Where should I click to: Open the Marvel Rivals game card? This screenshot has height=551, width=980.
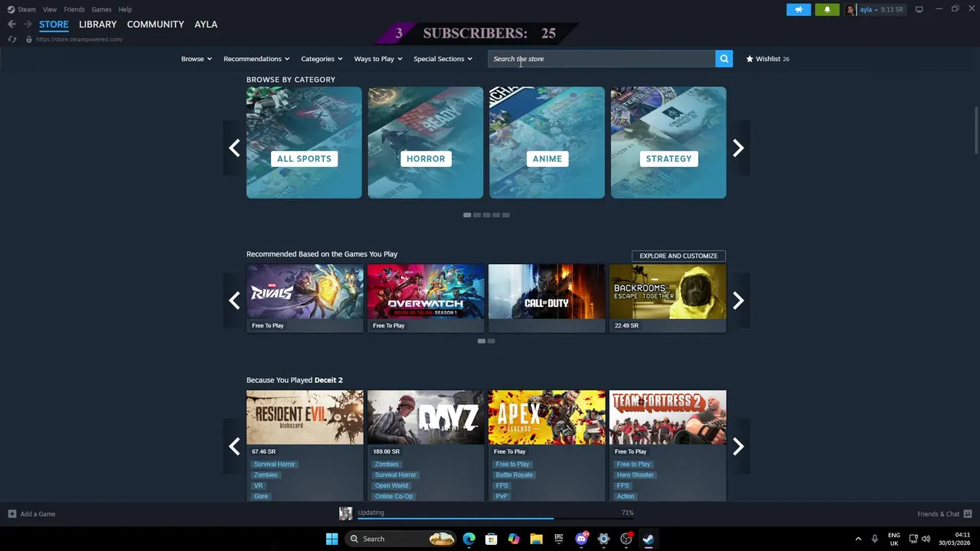coord(305,298)
